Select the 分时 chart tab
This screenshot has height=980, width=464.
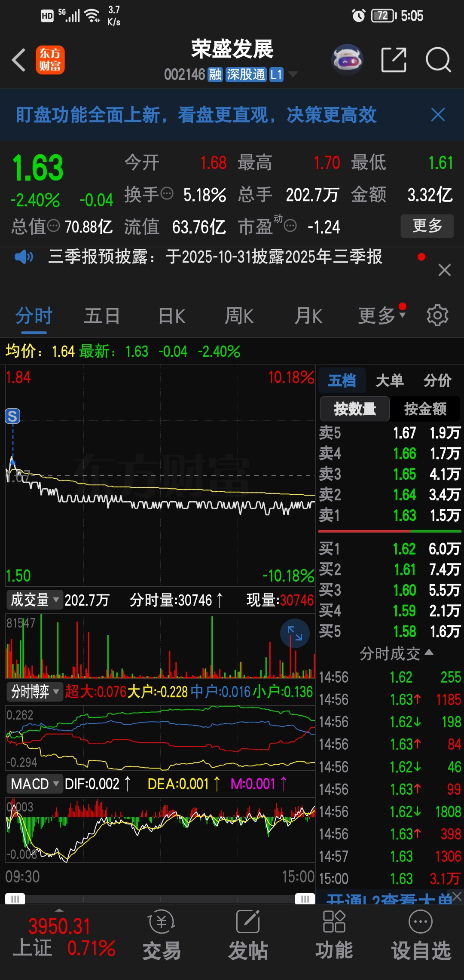[34, 316]
